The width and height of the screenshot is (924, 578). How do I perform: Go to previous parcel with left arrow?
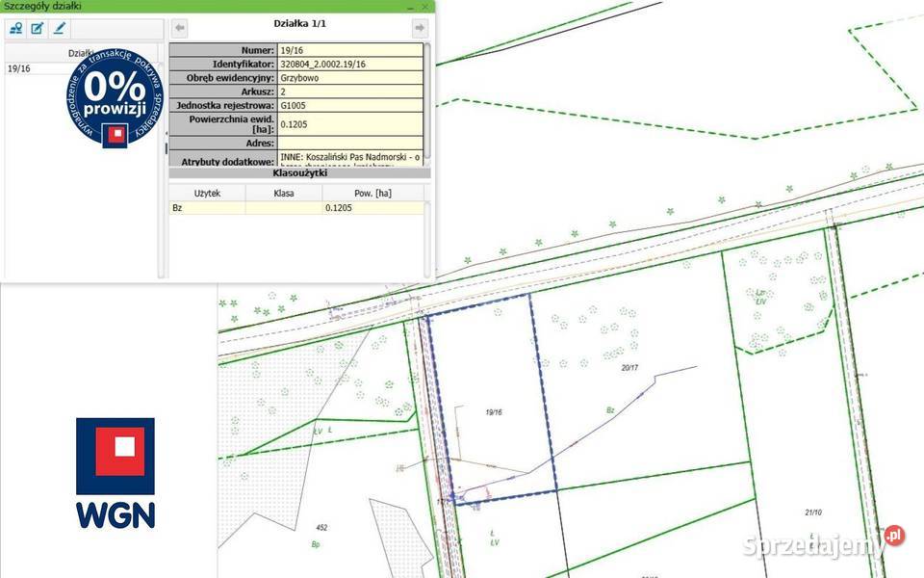tap(180, 28)
